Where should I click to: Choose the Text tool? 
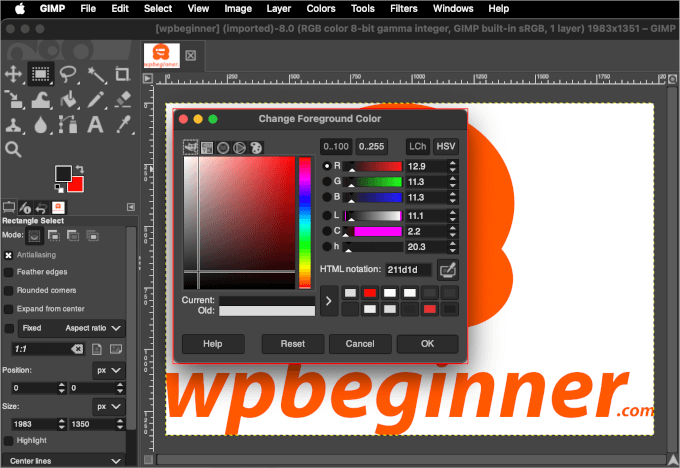95,125
